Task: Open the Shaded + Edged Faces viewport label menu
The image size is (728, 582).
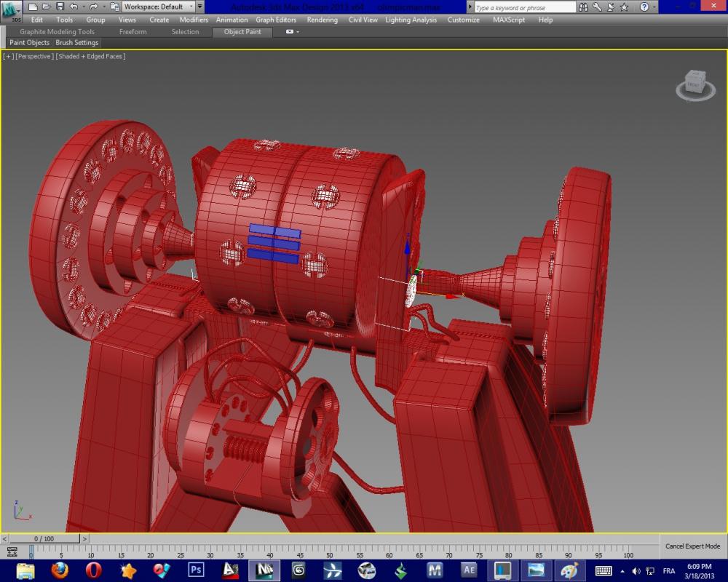Action: pos(91,56)
